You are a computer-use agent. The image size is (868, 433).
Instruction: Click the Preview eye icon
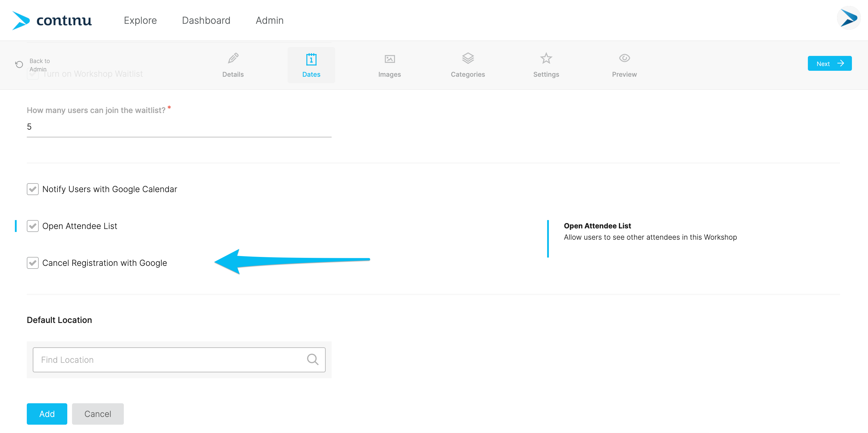[x=624, y=58]
